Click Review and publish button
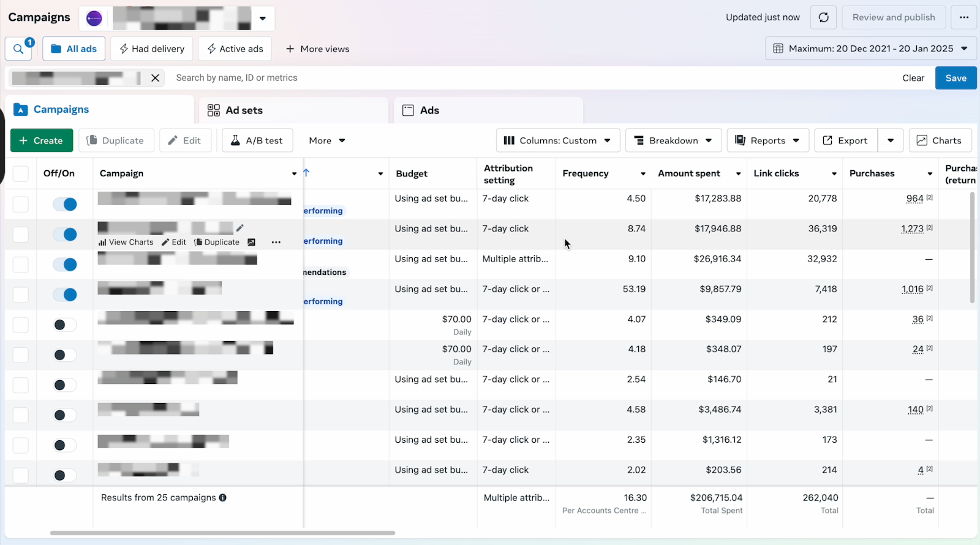This screenshot has height=545, width=980. click(894, 17)
